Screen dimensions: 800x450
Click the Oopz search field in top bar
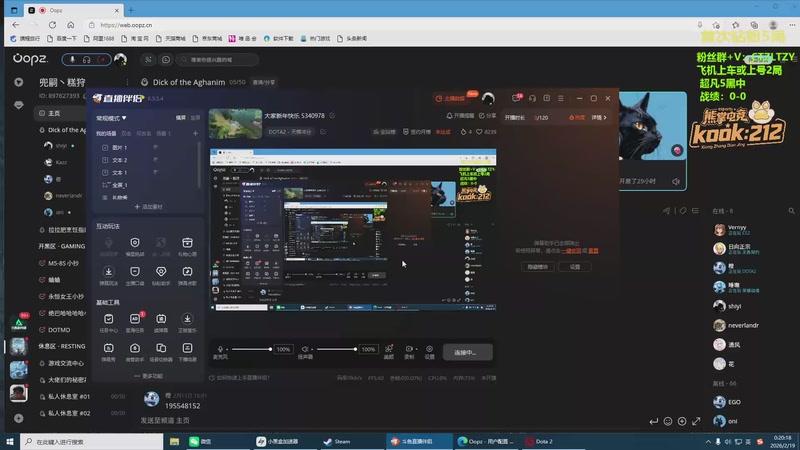tap(217, 60)
